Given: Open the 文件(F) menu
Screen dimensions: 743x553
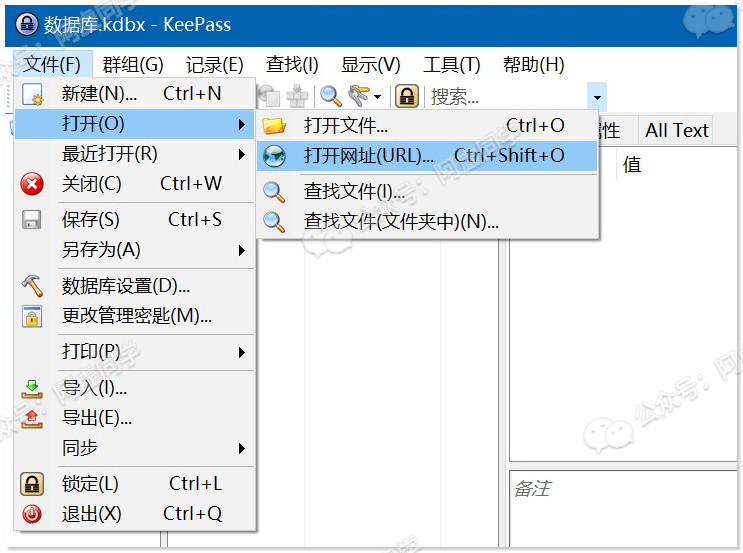Looking at the screenshot, I should 52,64.
